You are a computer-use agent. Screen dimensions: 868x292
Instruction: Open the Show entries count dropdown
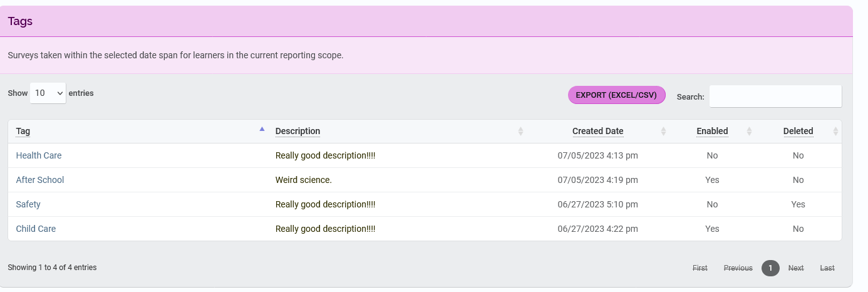[x=48, y=93]
